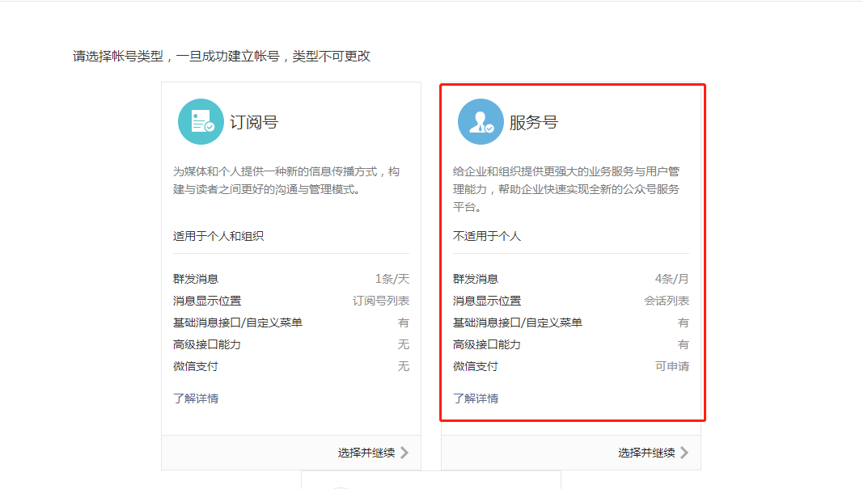868x489 pixels.
Task: Click 基础消息接口/自定义菜单 in 服务号 card
Action: (x=518, y=322)
